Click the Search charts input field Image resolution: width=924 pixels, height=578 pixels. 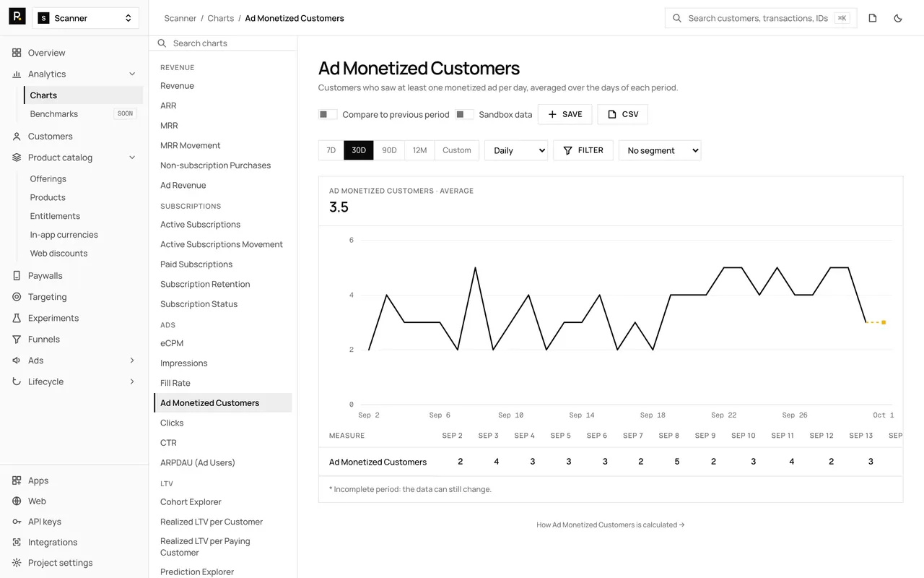223,43
